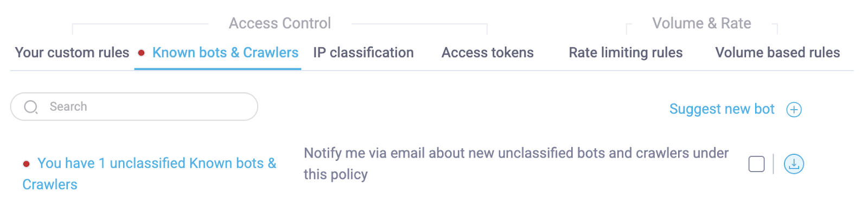Image resolution: width=868 pixels, height=201 pixels.
Task: Go to the Access tokens tab
Action: click(x=488, y=53)
